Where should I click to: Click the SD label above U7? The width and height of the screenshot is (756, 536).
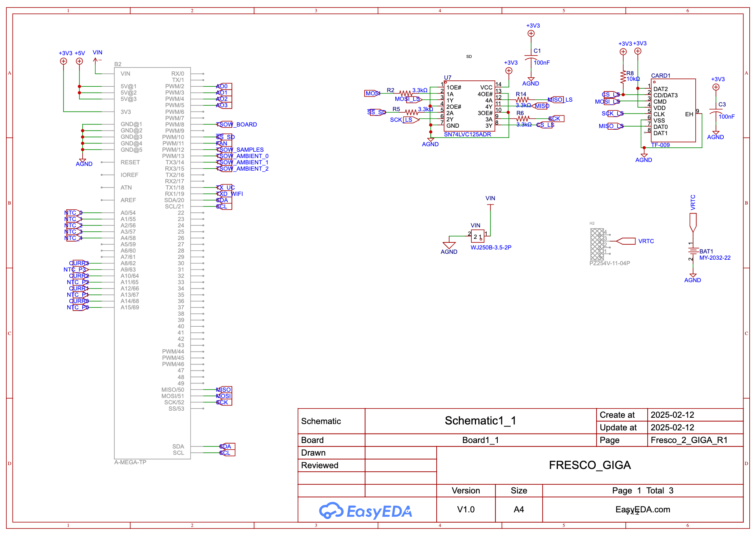pos(469,56)
